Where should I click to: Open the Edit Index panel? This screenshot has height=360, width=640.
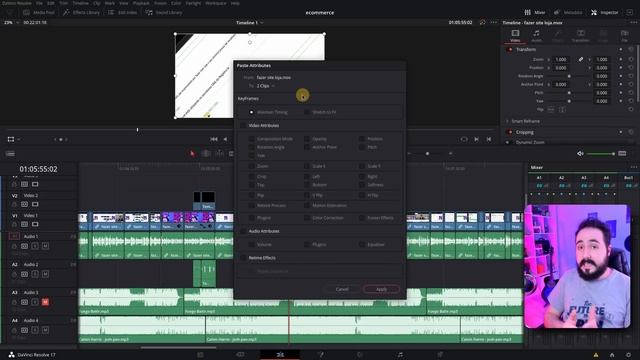tap(122, 13)
